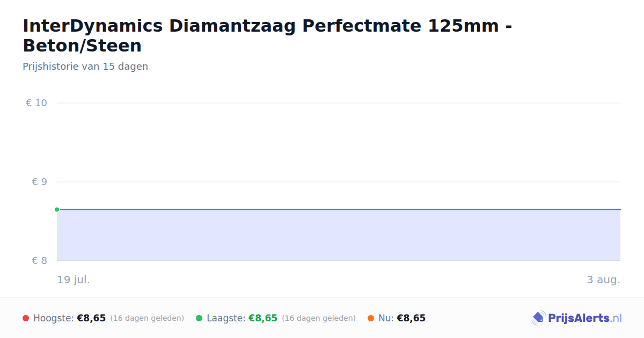Click the red Hoogste legend dot
The height and width of the screenshot is (338, 644).
tap(26, 318)
